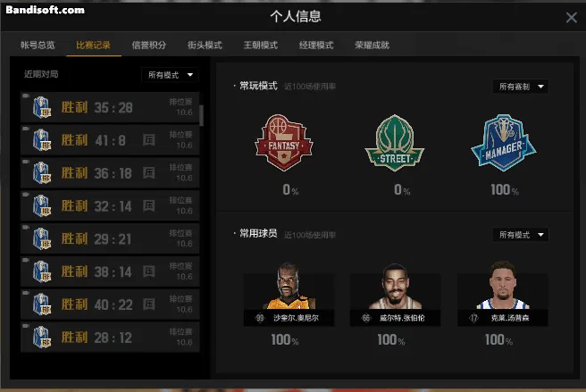Screen dimensions: 586x392
Task: Click the square tag icon on 36:18 match
Action: click(149, 173)
